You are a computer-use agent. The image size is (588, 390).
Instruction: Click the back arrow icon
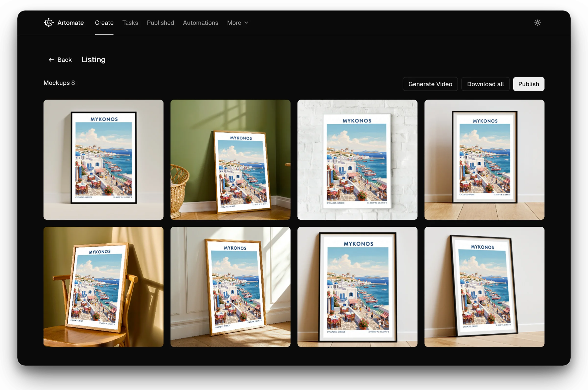tap(51, 60)
